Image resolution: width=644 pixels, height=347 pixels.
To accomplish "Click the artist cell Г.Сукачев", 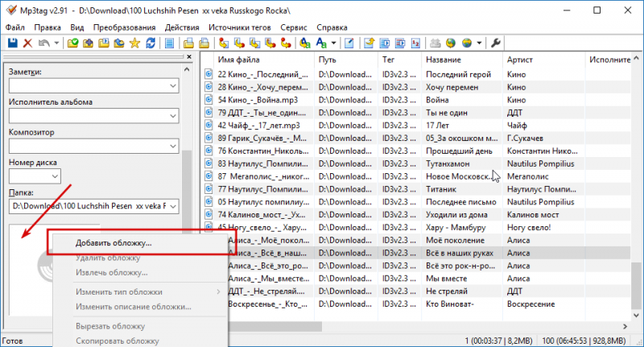I will coord(525,138).
